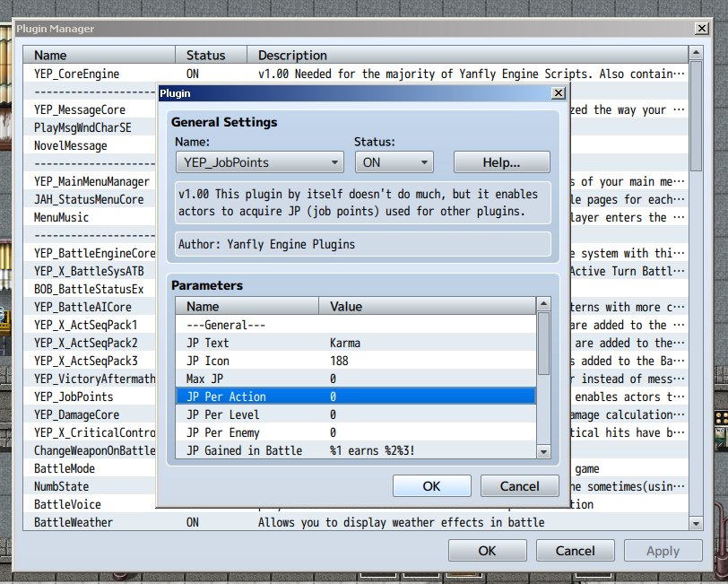Viewport: 728px width, 584px height.
Task: Click OK in the Plugin Manager window
Action: 488,551
